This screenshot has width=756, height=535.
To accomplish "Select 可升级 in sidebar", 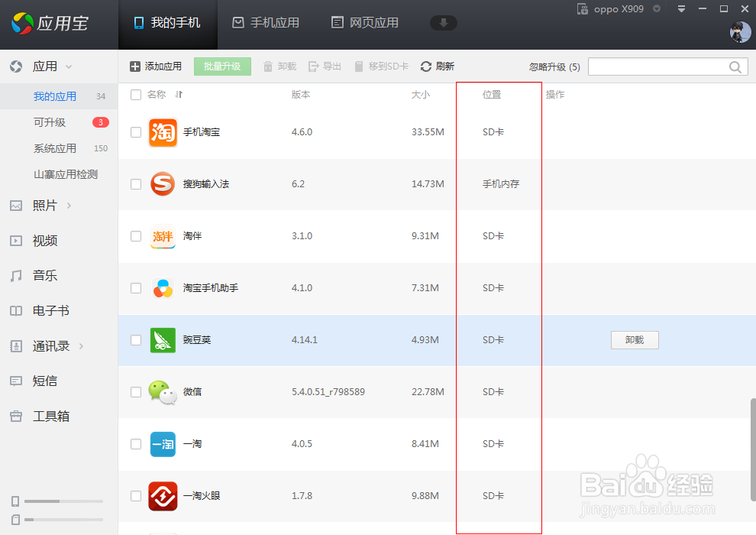I will [59, 122].
